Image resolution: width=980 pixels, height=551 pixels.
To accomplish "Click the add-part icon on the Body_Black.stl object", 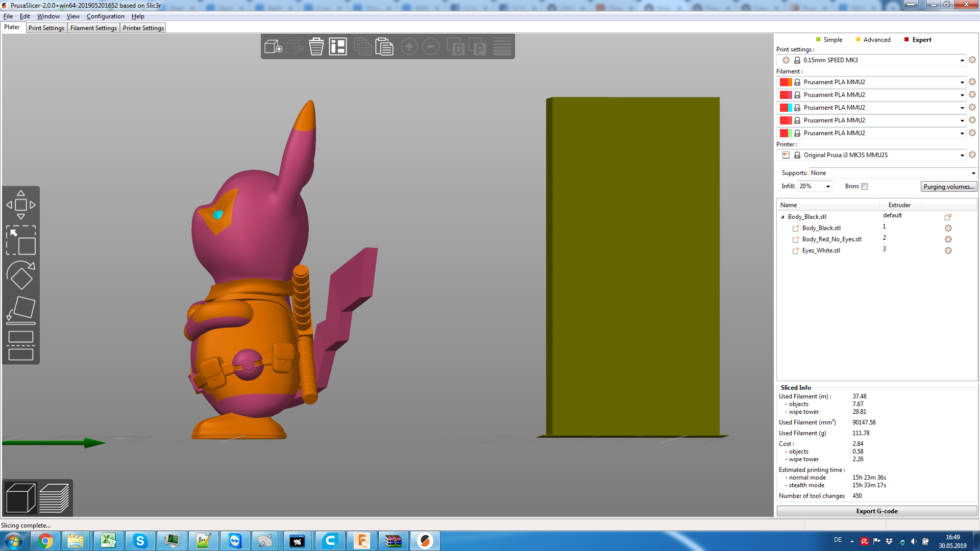I will (x=948, y=217).
